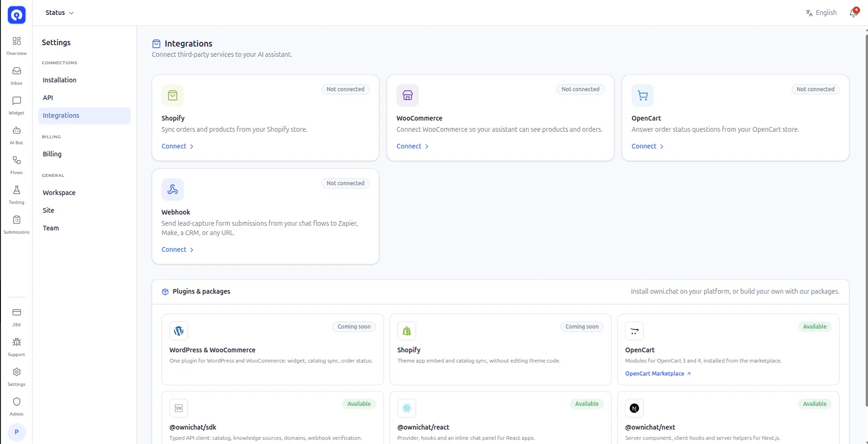This screenshot has width=868, height=444.
Task: Click the Shopify integration bag icon
Action: [x=173, y=95]
